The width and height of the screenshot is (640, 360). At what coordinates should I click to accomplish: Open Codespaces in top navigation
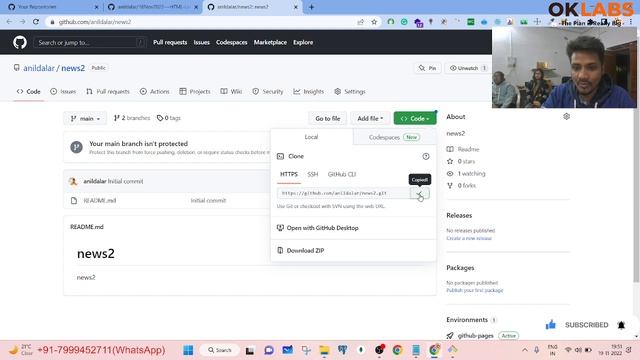pos(231,42)
